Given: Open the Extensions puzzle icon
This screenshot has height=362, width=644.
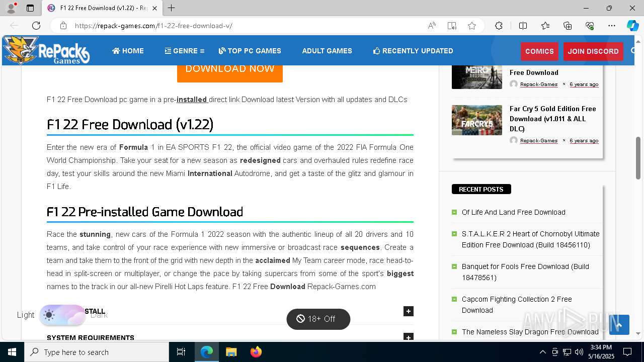Looking at the screenshot, I should tap(499, 26).
